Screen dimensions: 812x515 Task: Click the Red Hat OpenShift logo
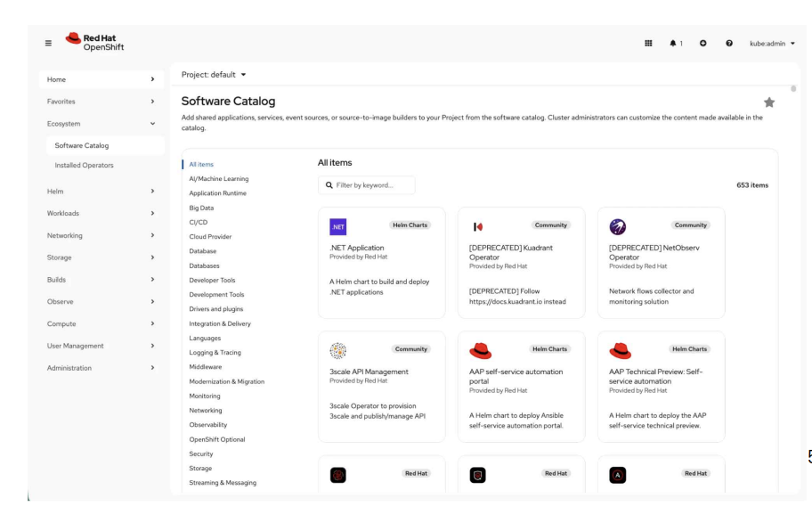[x=94, y=42]
